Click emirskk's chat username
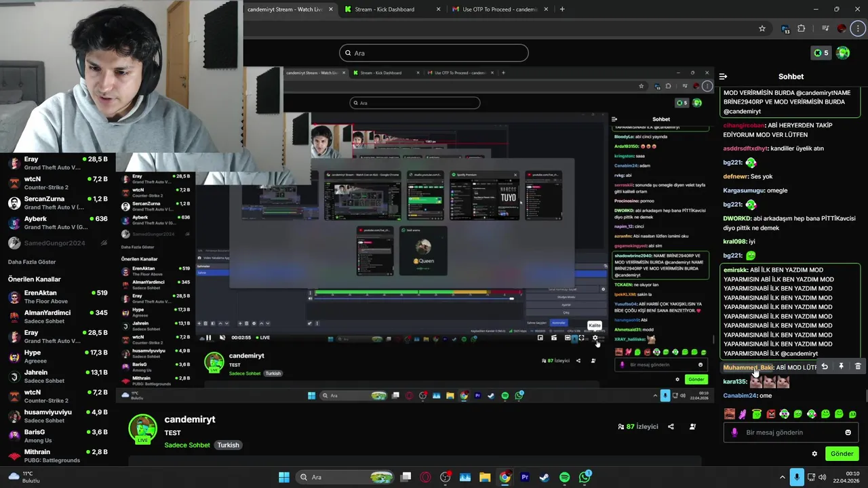 (735, 270)
